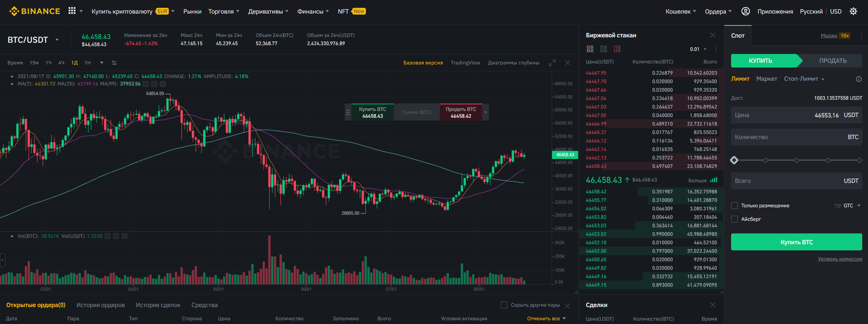Expand chart to fullscreen
Screen dimensions: 868x324
click(552, 63)
